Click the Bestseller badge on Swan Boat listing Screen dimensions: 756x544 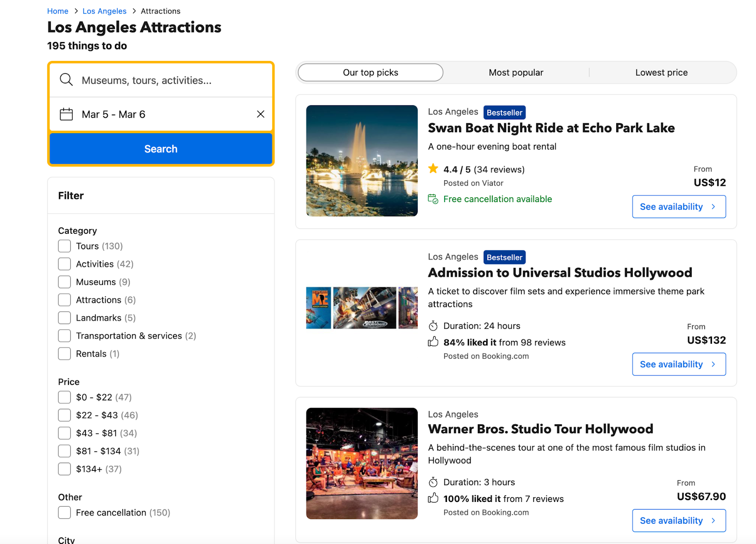tap(505, 112)
